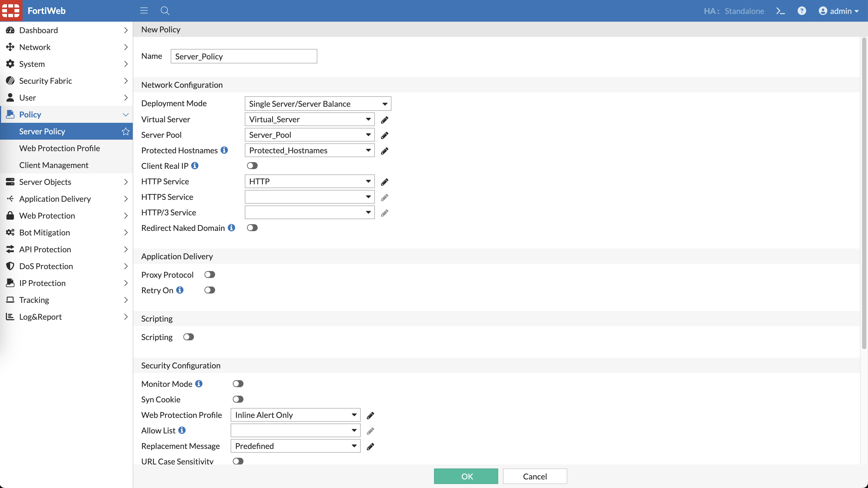
Task: Open the Deployment Mode dropdown
Action: (x=318, y=104)
